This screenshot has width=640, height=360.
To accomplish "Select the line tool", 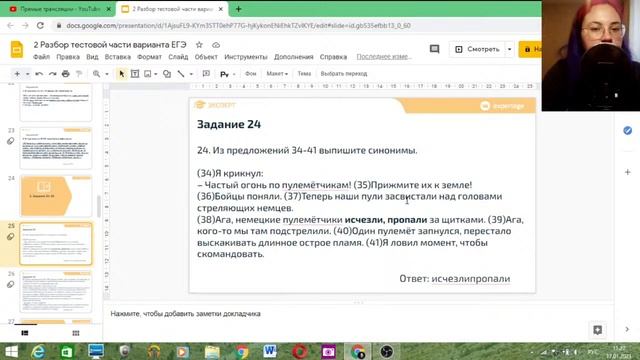I will (181, 74).
